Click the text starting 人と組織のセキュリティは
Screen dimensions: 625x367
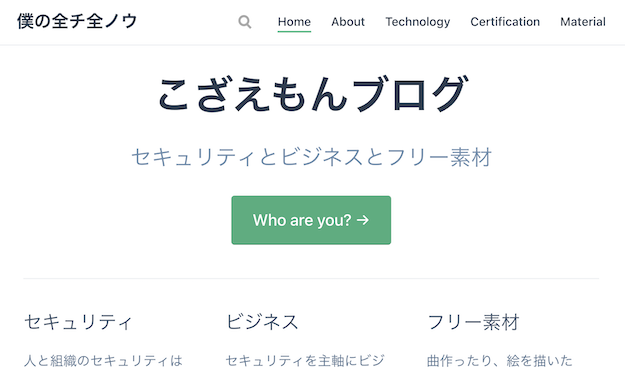click(103, 361)
